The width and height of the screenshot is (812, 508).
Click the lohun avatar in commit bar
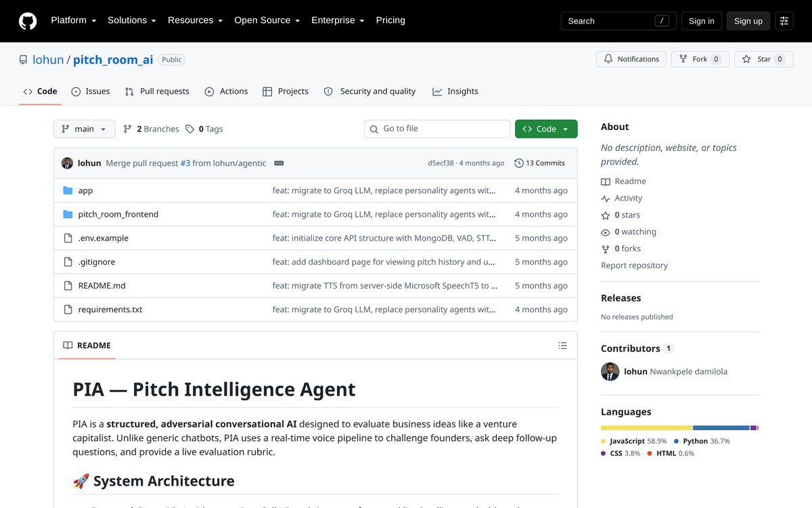point(67,163)
